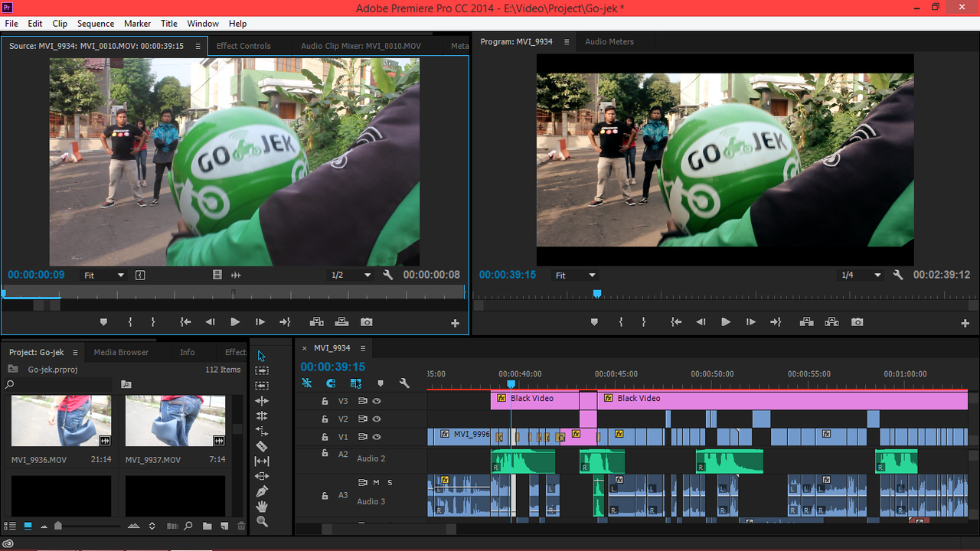The width and height of the screenshot is (980, 551).
Task: Click the trash Clear icon in Project panel
Action: click(x=241, y=526)
